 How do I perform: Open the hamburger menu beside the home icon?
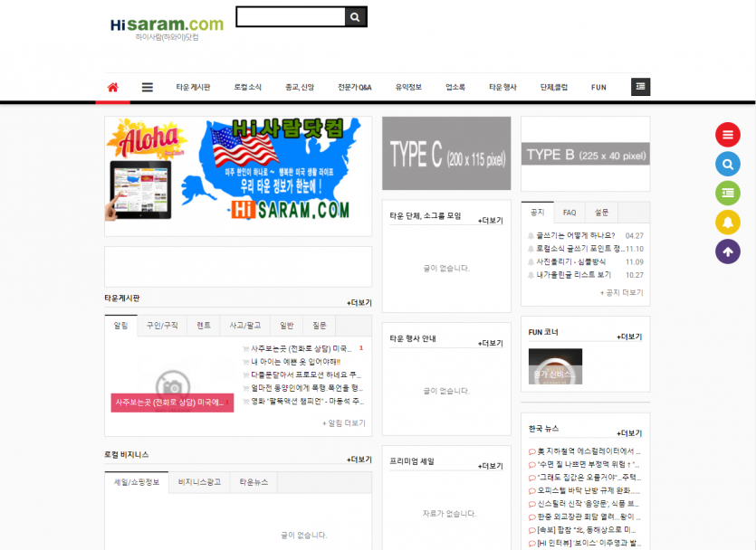[x=147, y=88]
